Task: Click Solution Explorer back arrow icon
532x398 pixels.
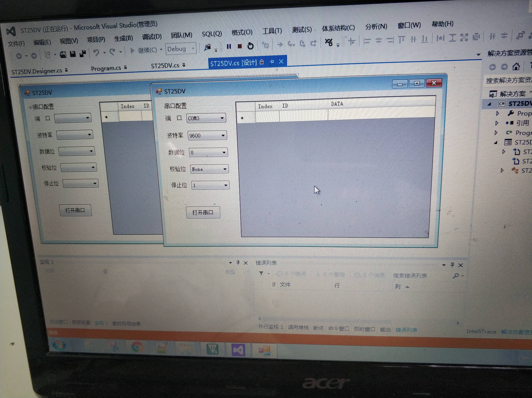Action: click(493, 67)
